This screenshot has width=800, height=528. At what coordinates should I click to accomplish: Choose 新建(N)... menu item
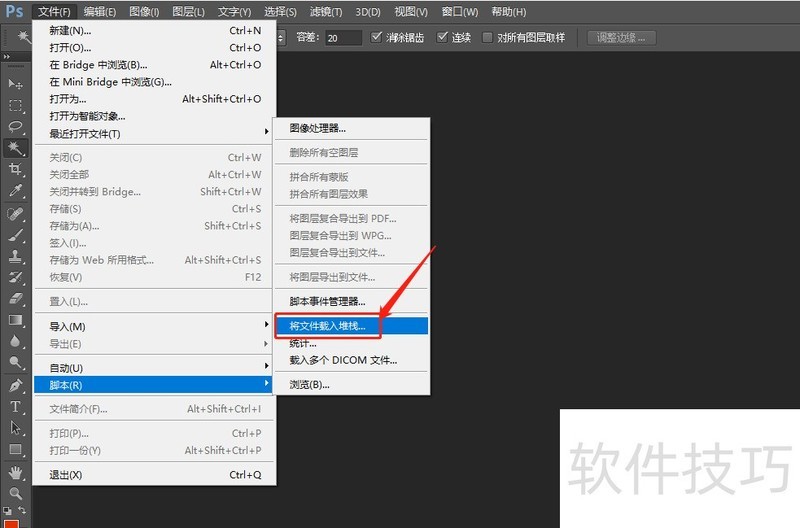tap(155, 31)
